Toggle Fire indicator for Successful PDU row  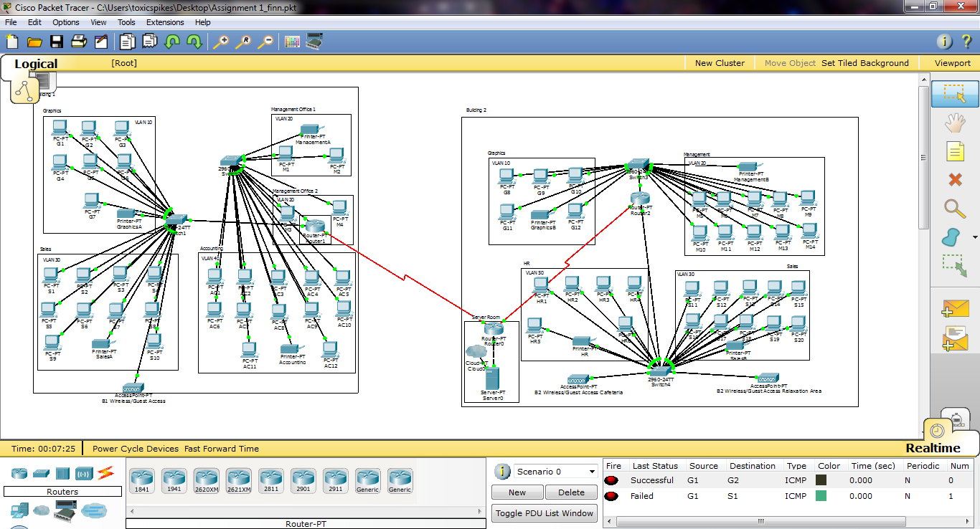(x=612, y=480)
